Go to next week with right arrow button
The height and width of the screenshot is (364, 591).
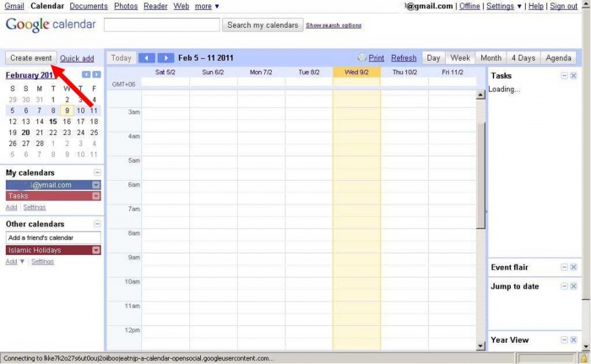(165, 58)
